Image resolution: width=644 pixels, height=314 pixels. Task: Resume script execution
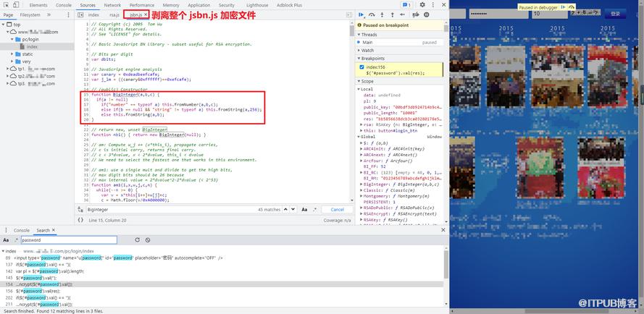tap(361, 14)
